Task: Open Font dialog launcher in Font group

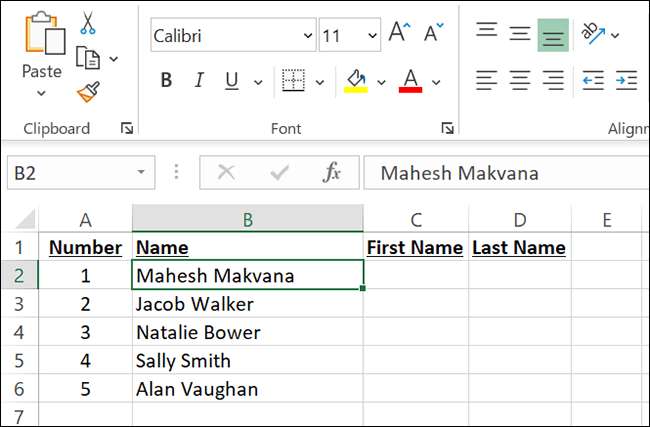Action: coord(448,128)
